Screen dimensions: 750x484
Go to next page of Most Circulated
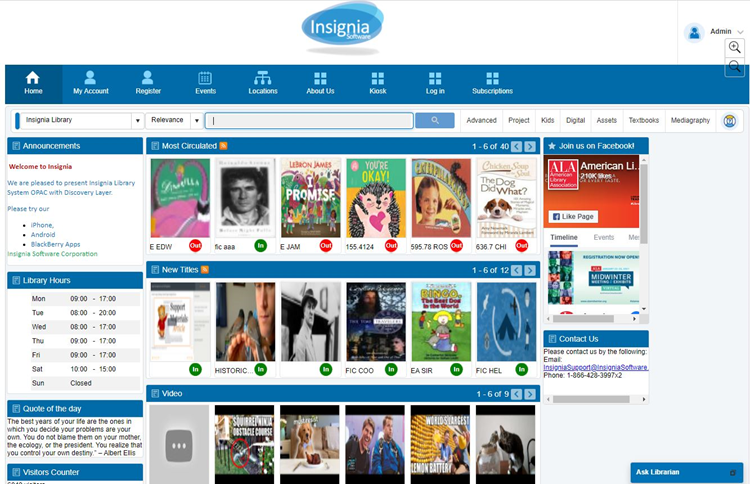point(531,146)
